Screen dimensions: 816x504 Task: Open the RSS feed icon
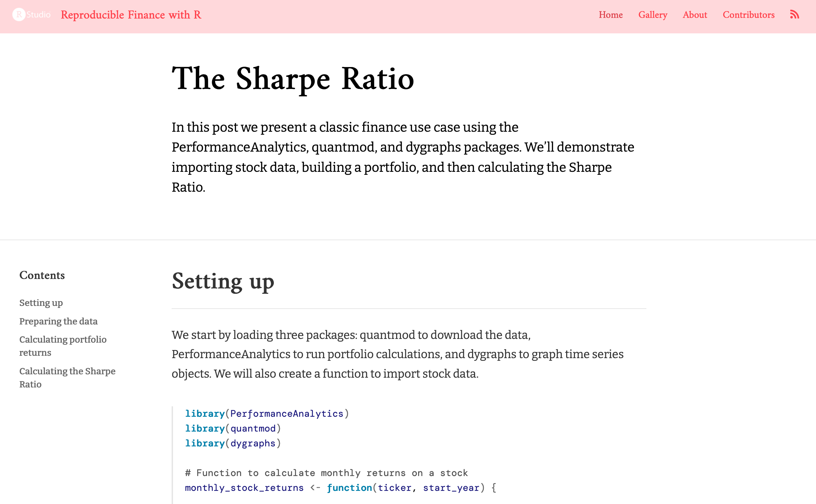point(794,15)
